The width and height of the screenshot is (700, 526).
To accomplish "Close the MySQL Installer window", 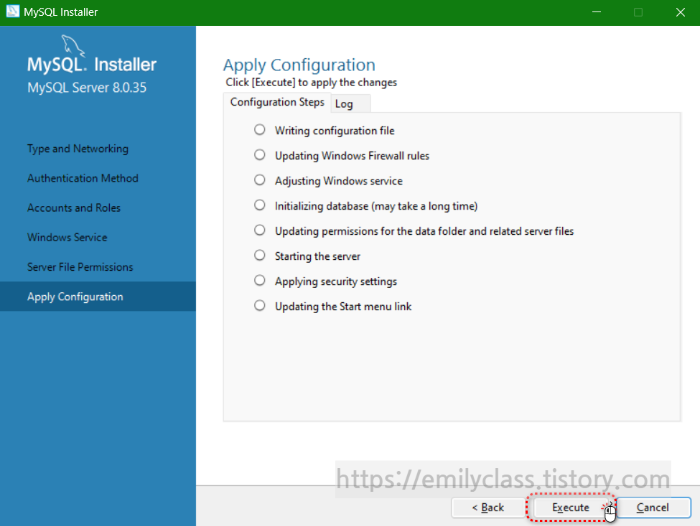I will (680, 12).
